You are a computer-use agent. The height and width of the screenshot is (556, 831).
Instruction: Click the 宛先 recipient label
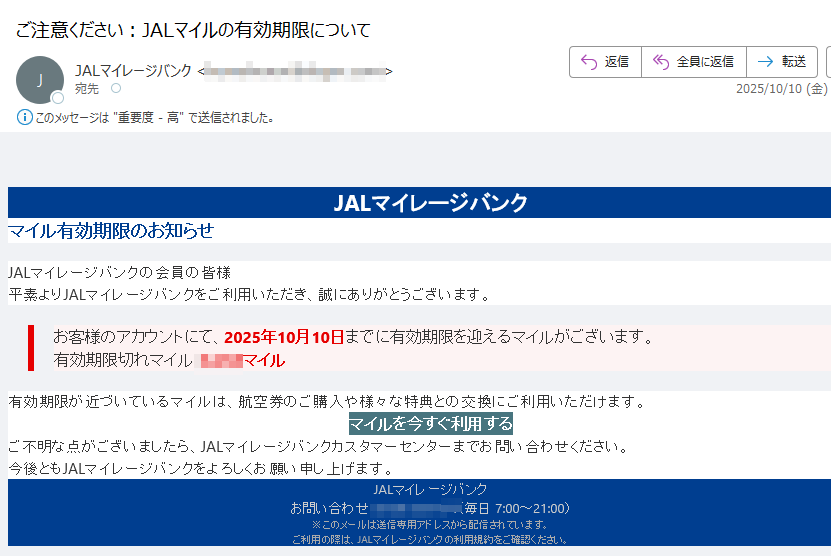point(87,89)
